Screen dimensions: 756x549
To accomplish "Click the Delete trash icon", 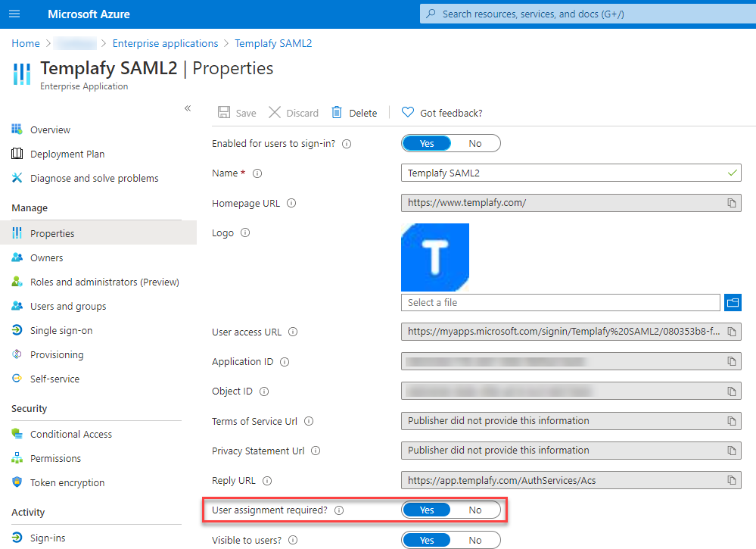I will [338, 113].
